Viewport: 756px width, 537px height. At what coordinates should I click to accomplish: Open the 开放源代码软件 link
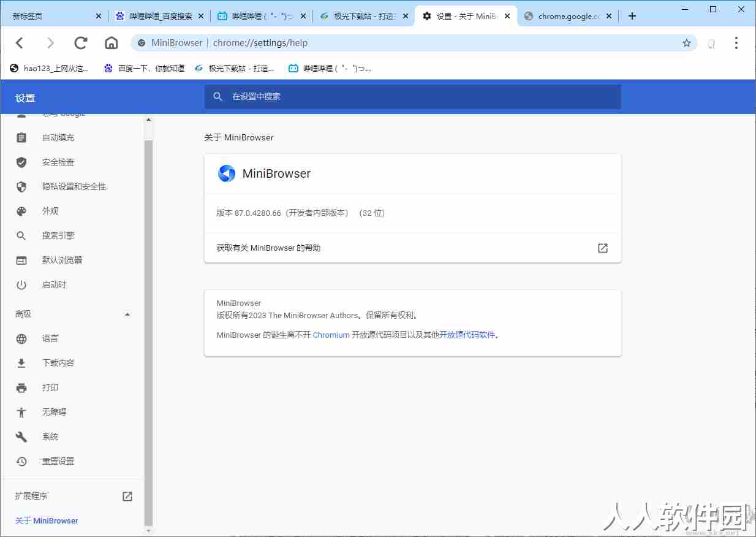467,335
